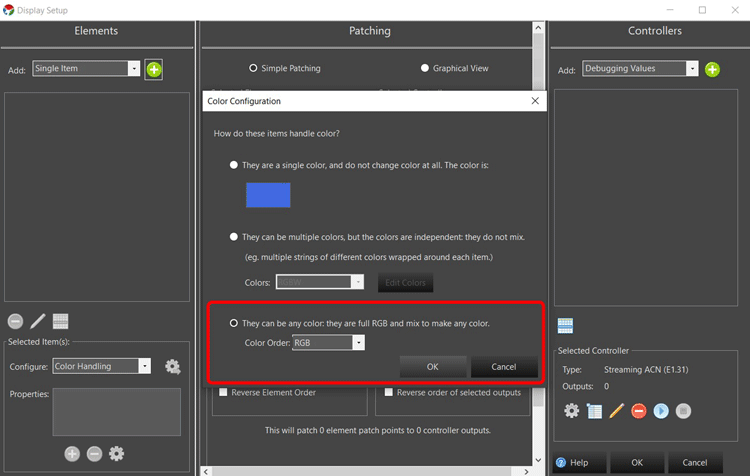750x476 pixels.
Task: Stop controller with grey stop icon
Action: point(683,411)
